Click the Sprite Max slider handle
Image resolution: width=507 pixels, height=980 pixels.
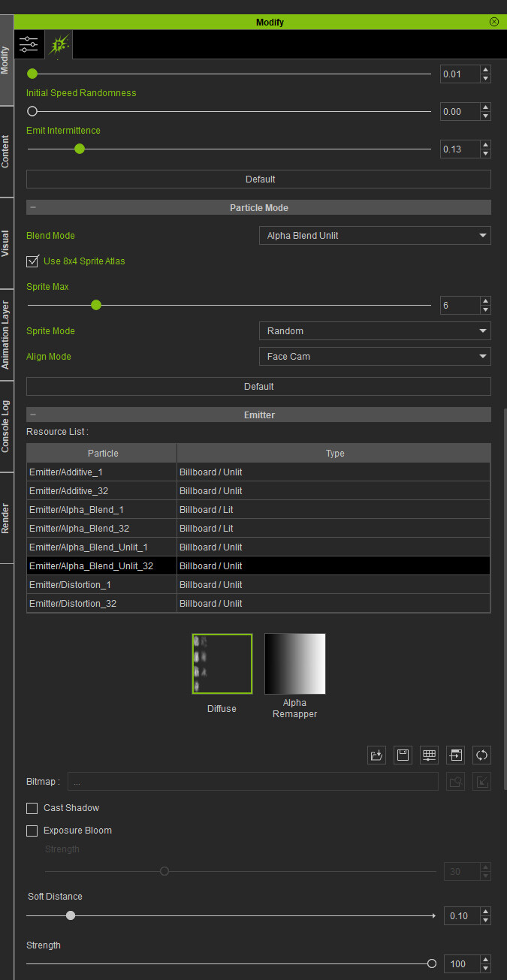coord(96,305)
